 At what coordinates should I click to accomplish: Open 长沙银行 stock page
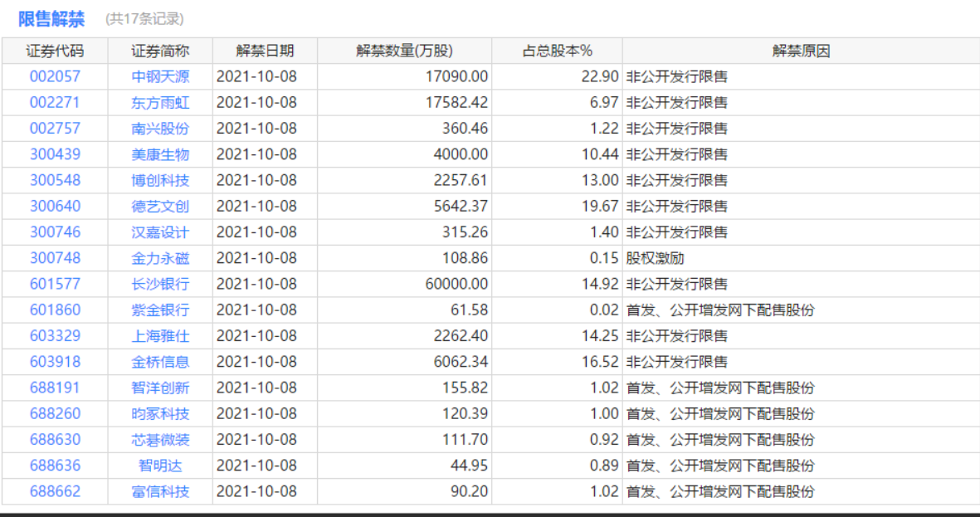(160, 284)
